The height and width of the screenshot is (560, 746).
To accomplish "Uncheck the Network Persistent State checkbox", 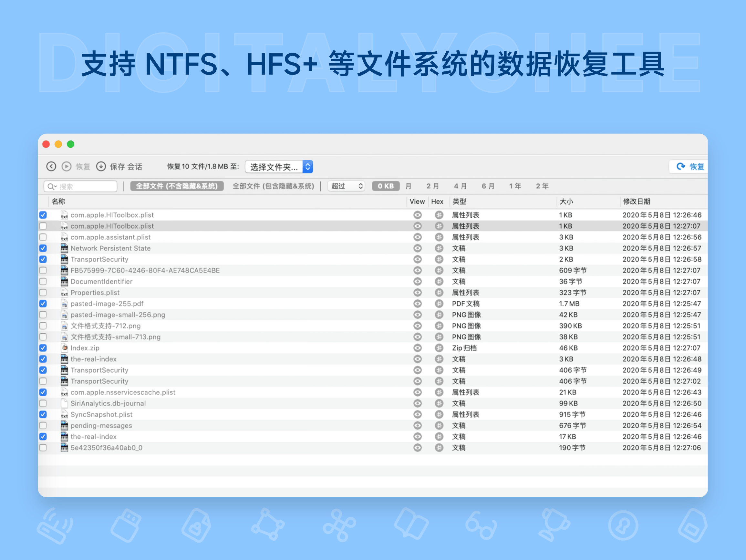I will pos(43,248).
